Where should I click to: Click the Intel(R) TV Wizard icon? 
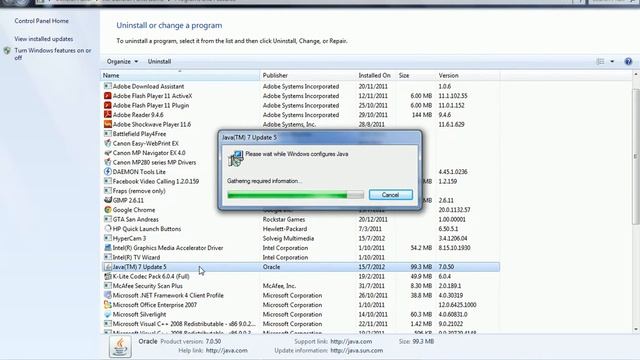point(107,257)
